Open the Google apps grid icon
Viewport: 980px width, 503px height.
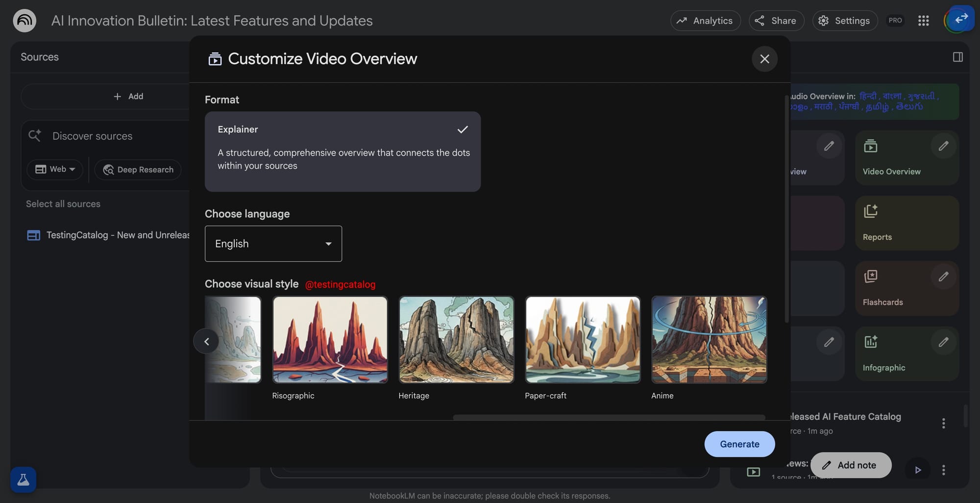point(923,21)
